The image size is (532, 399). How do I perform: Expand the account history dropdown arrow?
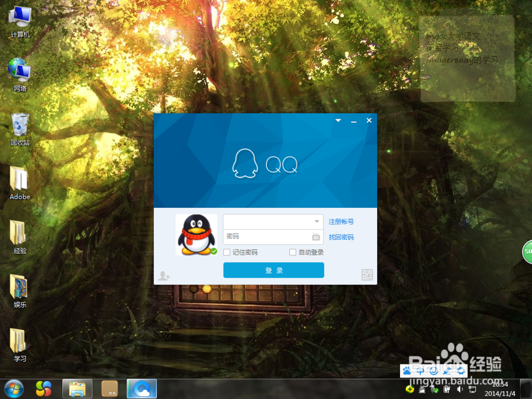(x=317, y=221)
